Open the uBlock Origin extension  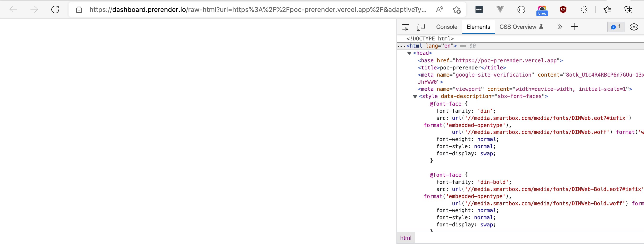[563, 10]
